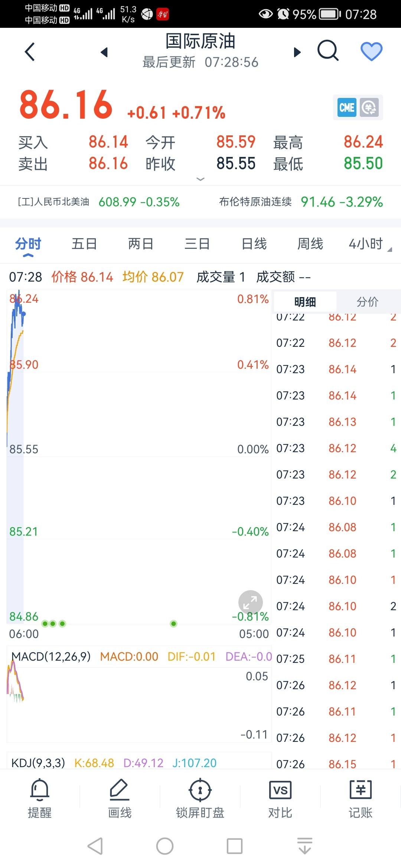Open the search magnifier icon
Viewport: 401px width, 868px height.
point(328,51)
